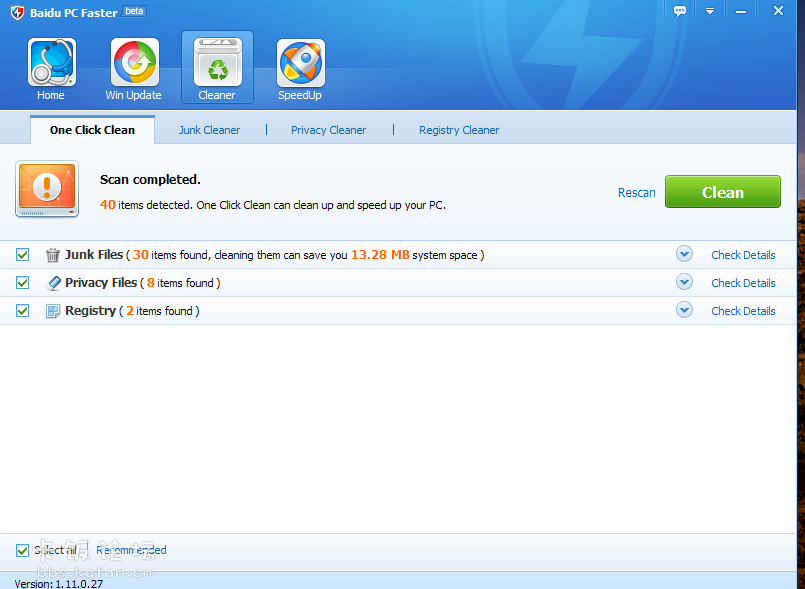805x589 pixels.
Task: Click the Junk Files row label
Action: (94, 255)
